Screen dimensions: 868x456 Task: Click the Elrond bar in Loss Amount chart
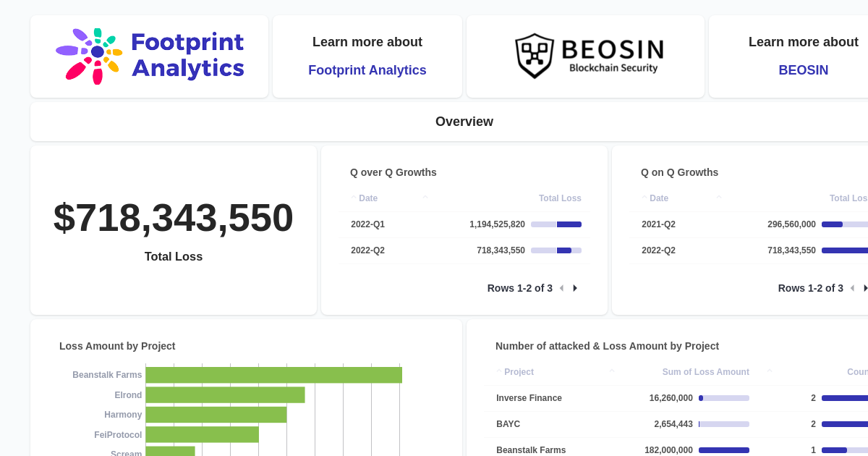click(x=226, y=394)
